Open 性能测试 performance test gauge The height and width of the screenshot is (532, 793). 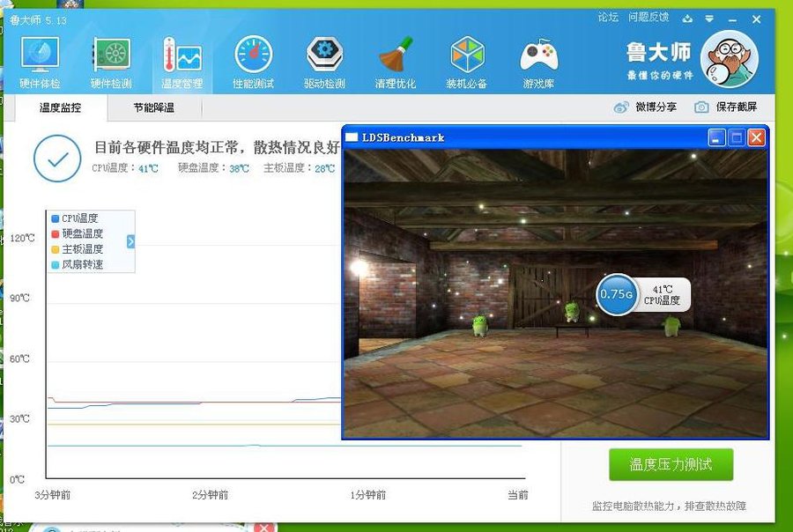(x=253, y=62)
